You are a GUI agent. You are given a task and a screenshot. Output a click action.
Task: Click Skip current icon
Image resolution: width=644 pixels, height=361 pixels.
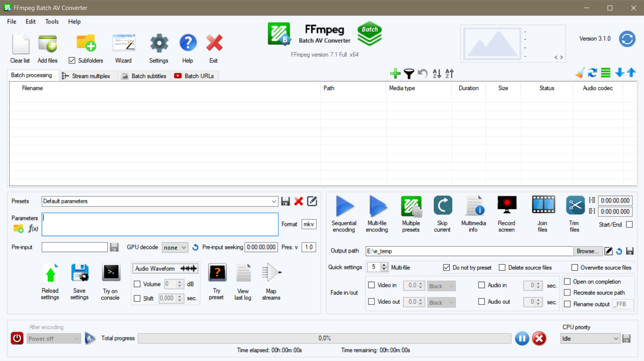[x=443, y=206]
